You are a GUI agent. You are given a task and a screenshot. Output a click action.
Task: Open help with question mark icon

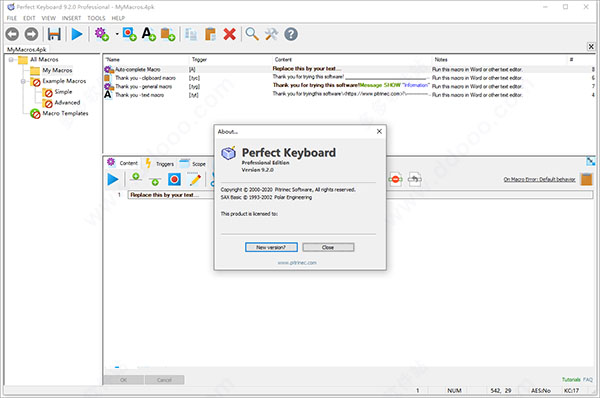[291, 34]
